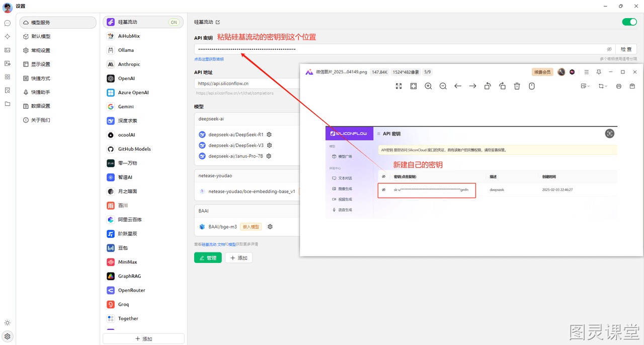Click 添加 button under the provider list
Screen dimensions: 644x345
[x=143, y=338]
